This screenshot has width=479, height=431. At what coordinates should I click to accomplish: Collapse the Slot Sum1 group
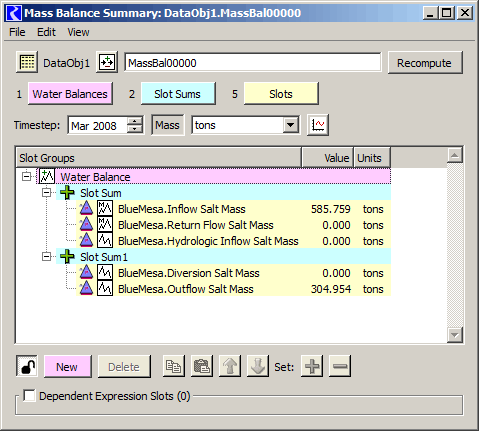[47, 257]
